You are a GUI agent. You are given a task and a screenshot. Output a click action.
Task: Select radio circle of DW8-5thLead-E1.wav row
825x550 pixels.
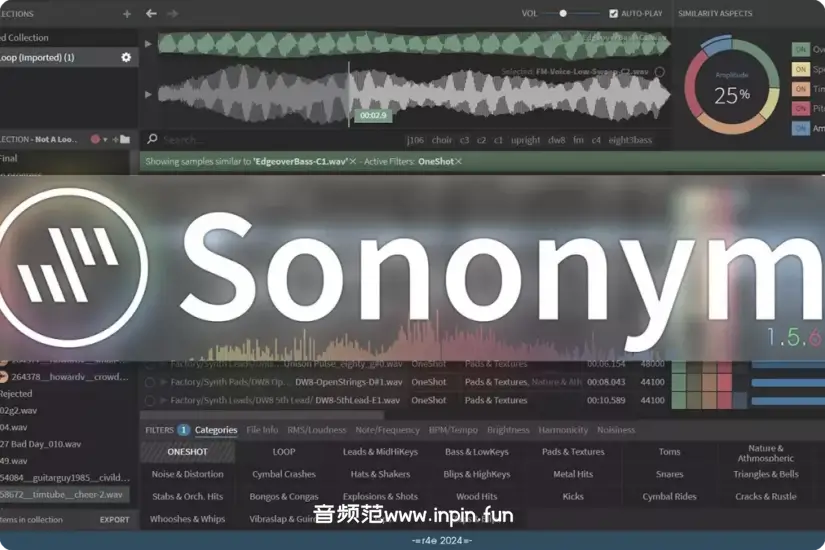point(149,401)
